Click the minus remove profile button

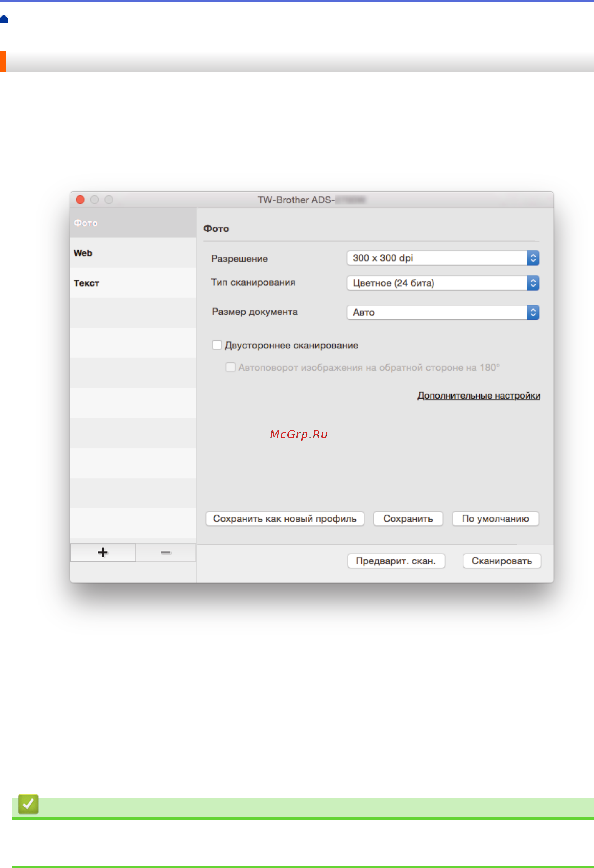(x=166, y=552)
